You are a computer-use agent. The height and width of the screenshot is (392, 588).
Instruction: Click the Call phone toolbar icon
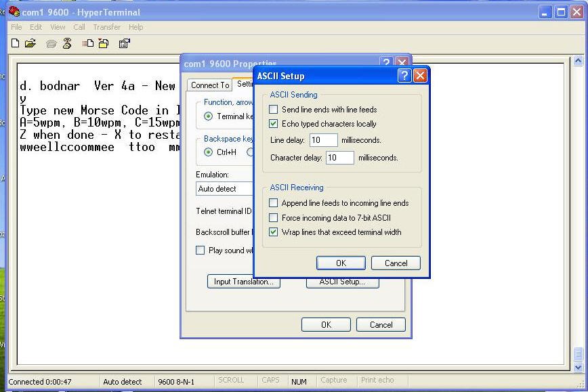pyautogui.click(x=51, y=43)
